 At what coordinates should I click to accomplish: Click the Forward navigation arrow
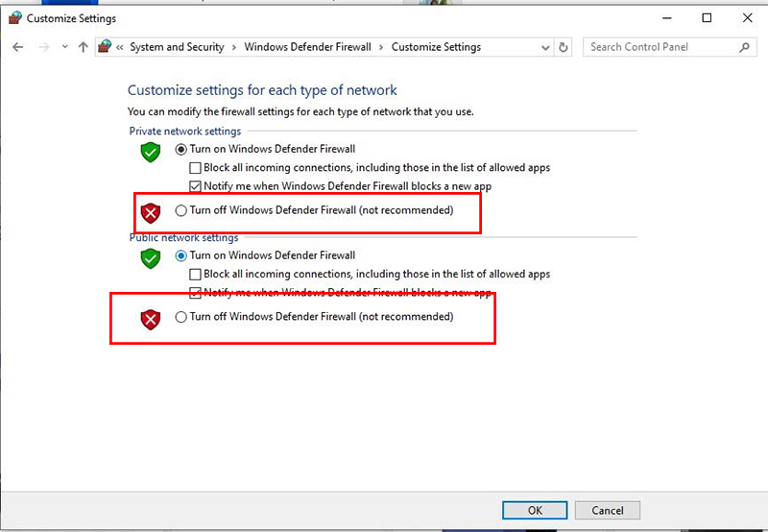(44, 47)
